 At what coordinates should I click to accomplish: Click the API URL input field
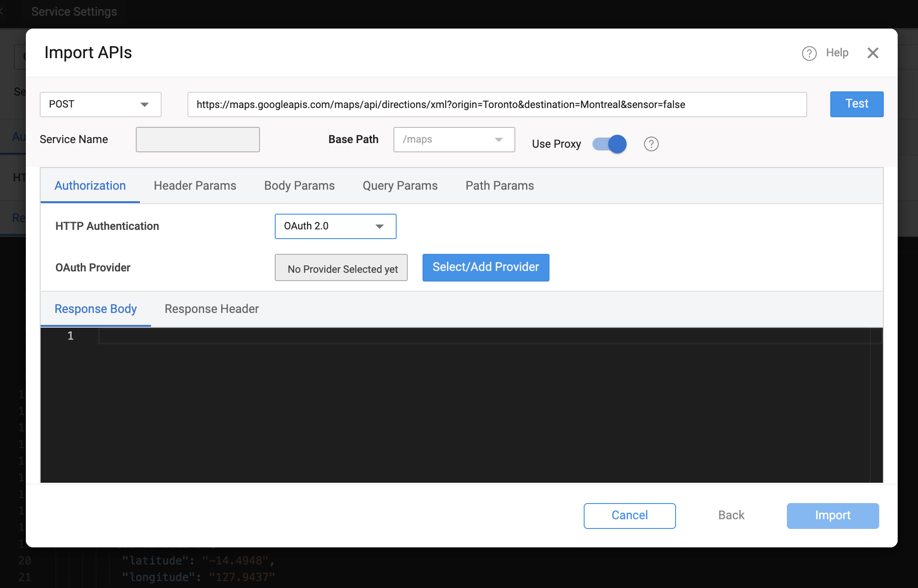pos(496,104)
